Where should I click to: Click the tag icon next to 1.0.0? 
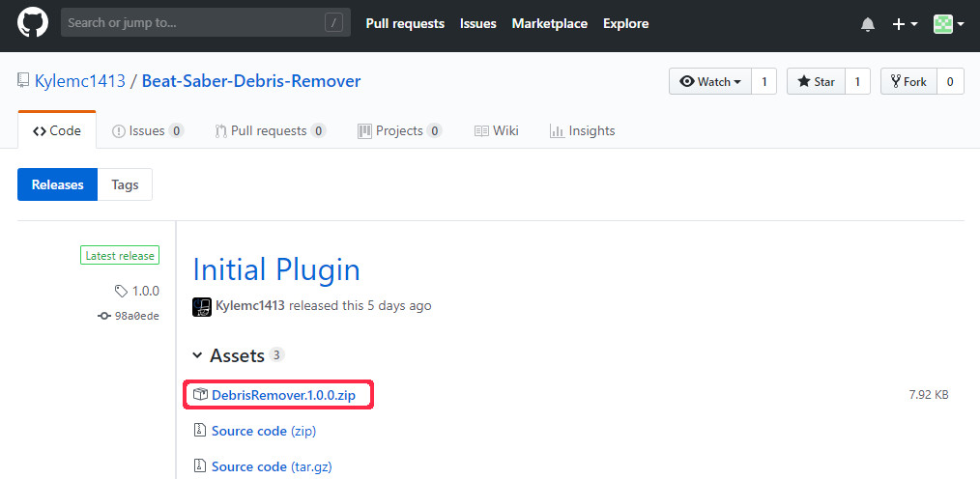click(121, 291)
